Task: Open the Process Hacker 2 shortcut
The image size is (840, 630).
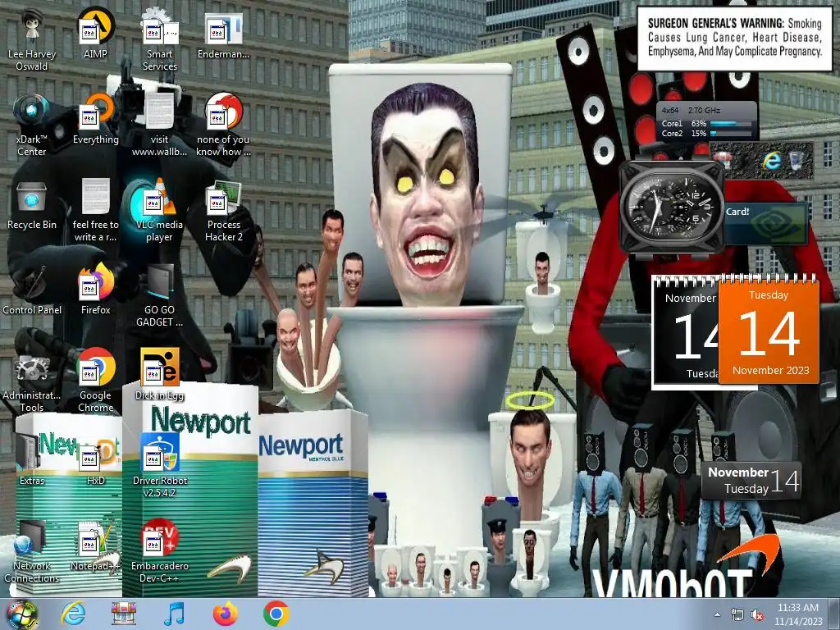Action: coord(223,211)
